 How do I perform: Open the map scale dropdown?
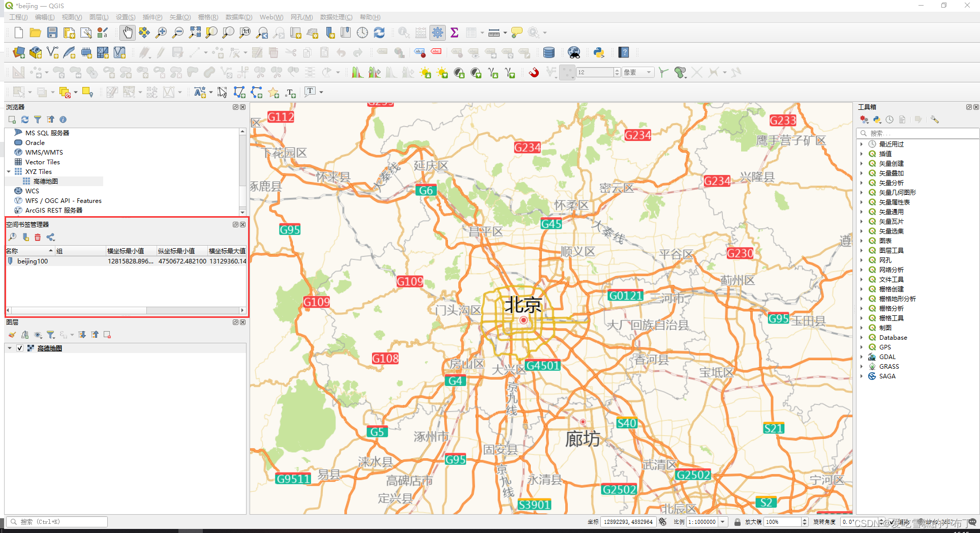[x=722, y=522]
